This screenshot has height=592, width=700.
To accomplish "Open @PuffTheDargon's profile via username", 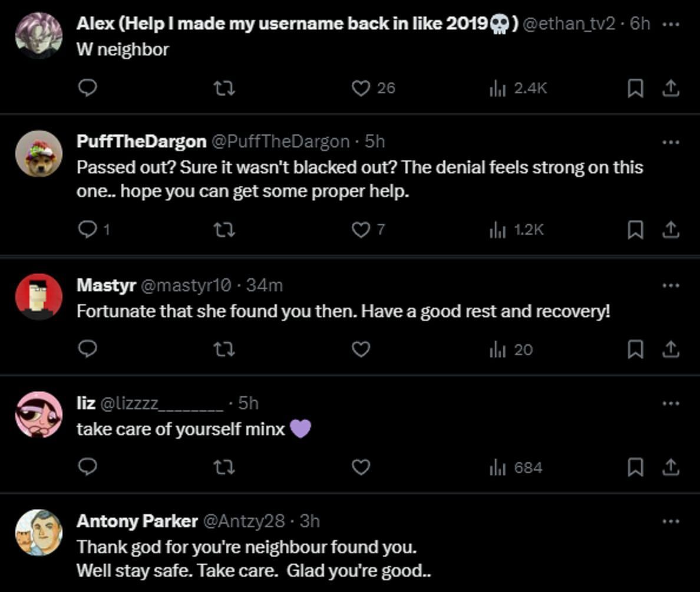I will pos(281,142).
